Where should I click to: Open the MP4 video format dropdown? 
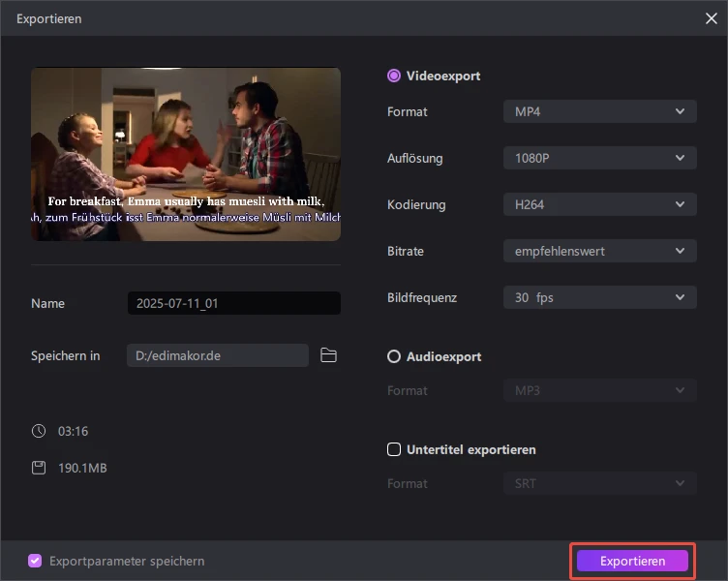(599, 111)
